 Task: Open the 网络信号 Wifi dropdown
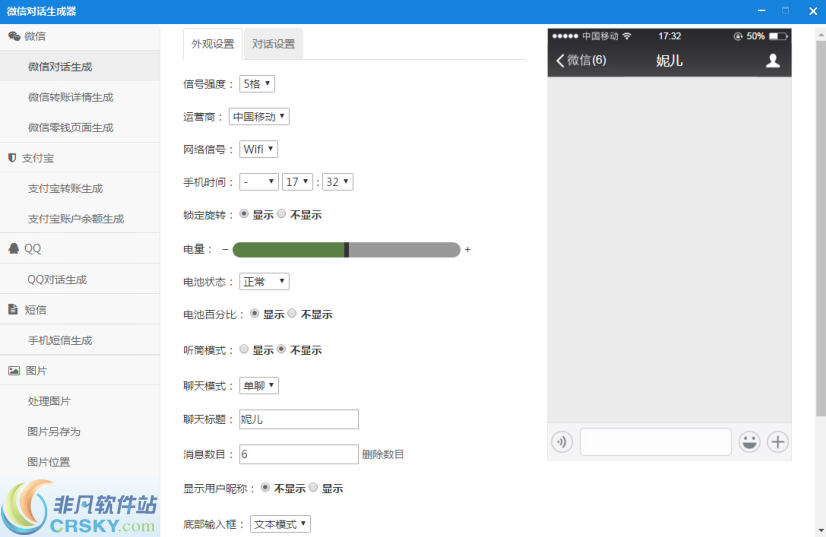259,149
